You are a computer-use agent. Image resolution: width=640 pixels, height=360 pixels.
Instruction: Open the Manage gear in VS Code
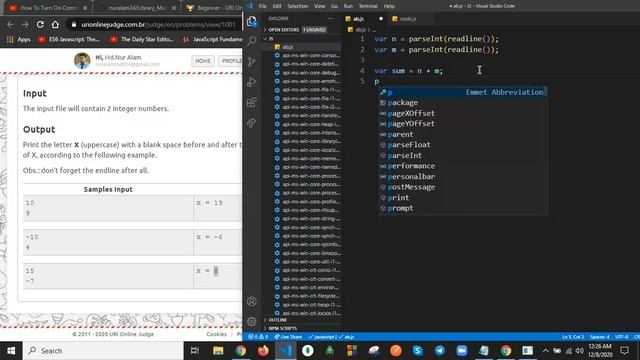(x=252, y=322)
